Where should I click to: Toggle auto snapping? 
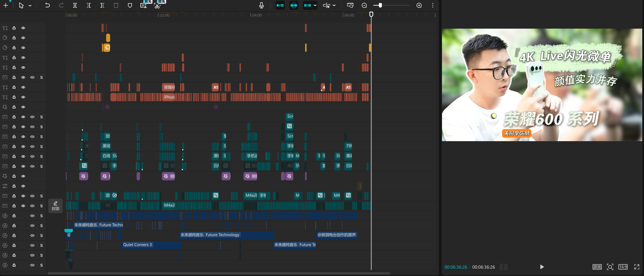[294, 5]
